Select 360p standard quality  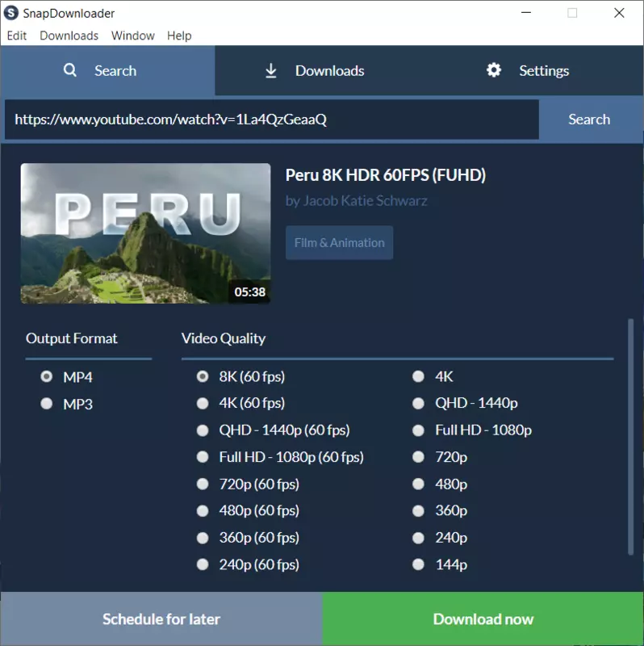[418, 511]
